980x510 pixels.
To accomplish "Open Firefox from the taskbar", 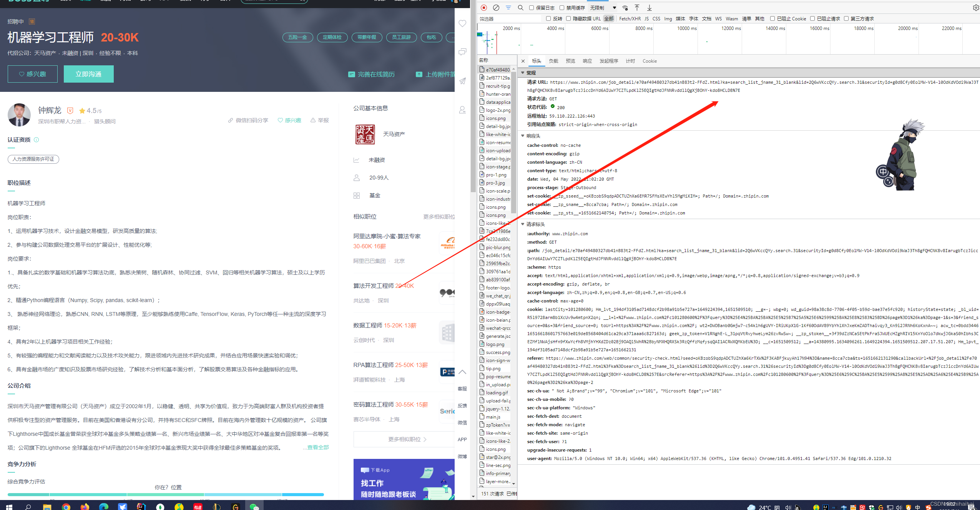I will [85, 507].
